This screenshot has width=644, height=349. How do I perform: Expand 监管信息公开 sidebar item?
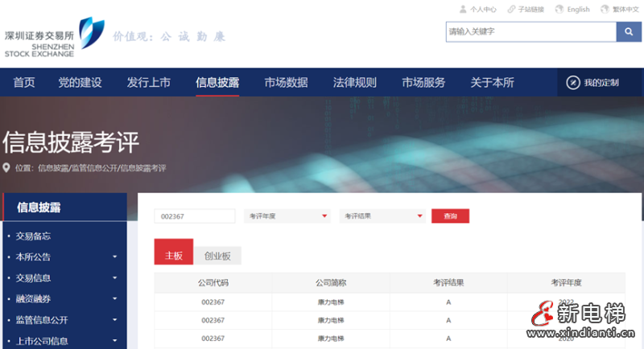[x=114, y=320]
